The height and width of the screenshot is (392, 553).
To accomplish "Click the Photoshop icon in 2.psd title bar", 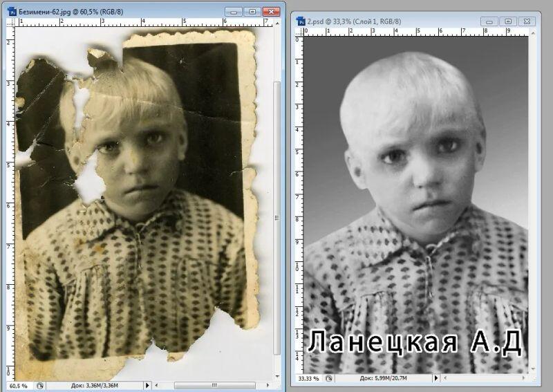I will point(301,21).
